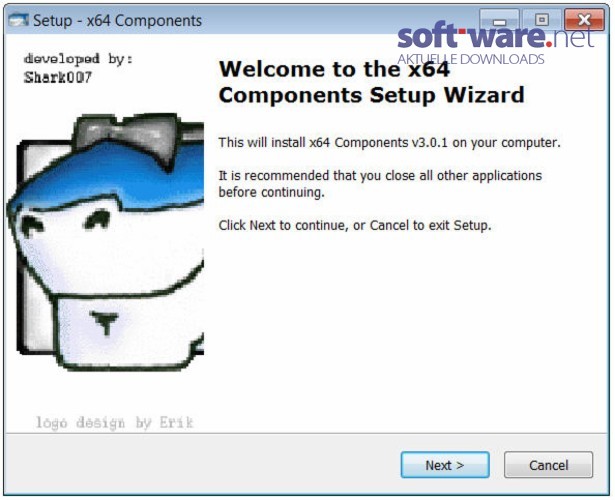Viewport: 615px width, 500px height.
Task: Click the Next > button
Action: pos(445,465)
